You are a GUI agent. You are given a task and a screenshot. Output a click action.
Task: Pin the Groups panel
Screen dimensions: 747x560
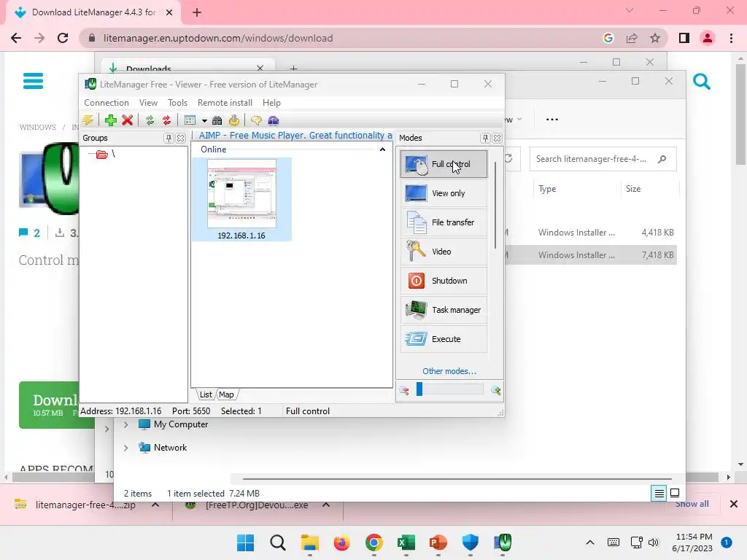(169, 138)
